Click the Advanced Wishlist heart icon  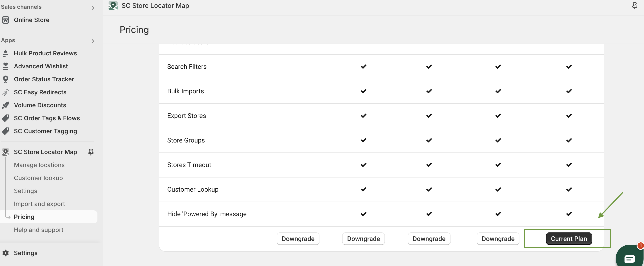point(6,66)
